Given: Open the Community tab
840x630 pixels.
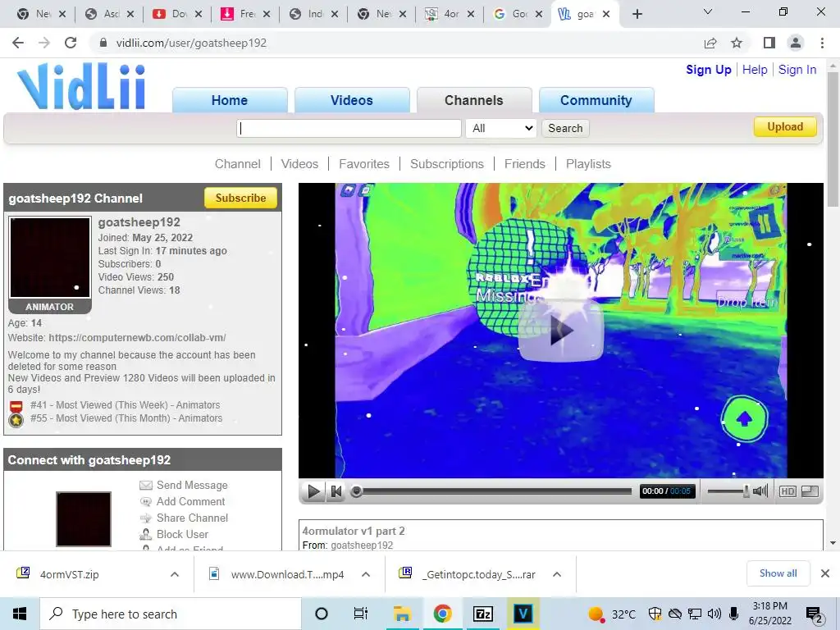Looking at the screenshot, I should click(x=596, y=100).
